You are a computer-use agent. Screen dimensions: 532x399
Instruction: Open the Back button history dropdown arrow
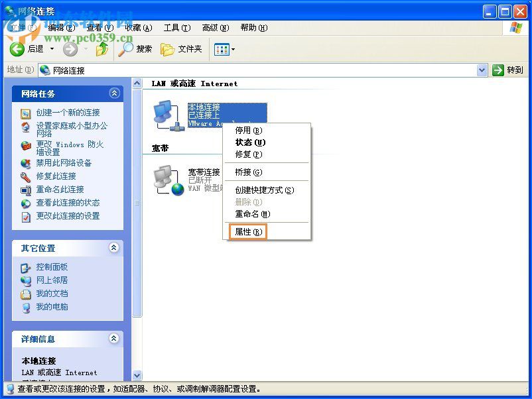pyautogui.click(x=52, y=49)
